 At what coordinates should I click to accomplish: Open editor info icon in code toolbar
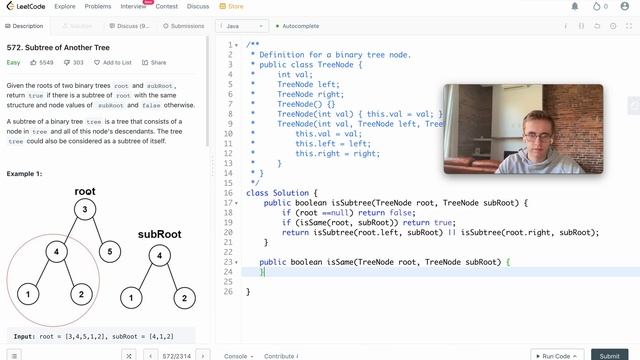point(565,26)
